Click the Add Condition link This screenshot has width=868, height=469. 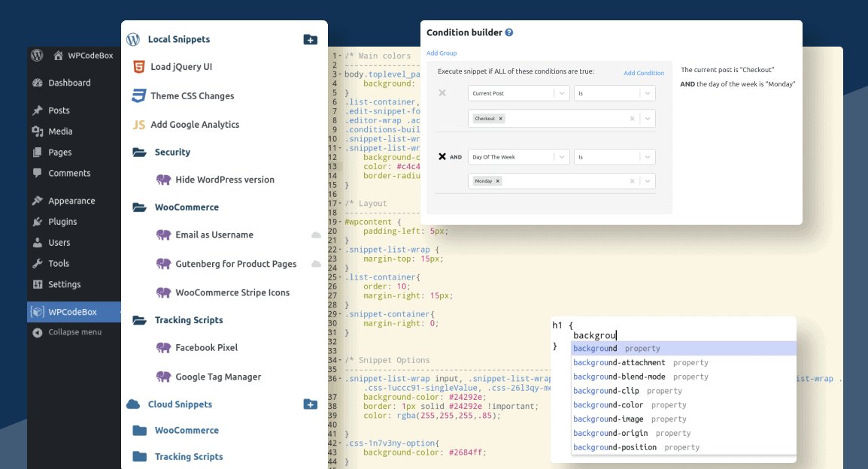tap(644, 73)
